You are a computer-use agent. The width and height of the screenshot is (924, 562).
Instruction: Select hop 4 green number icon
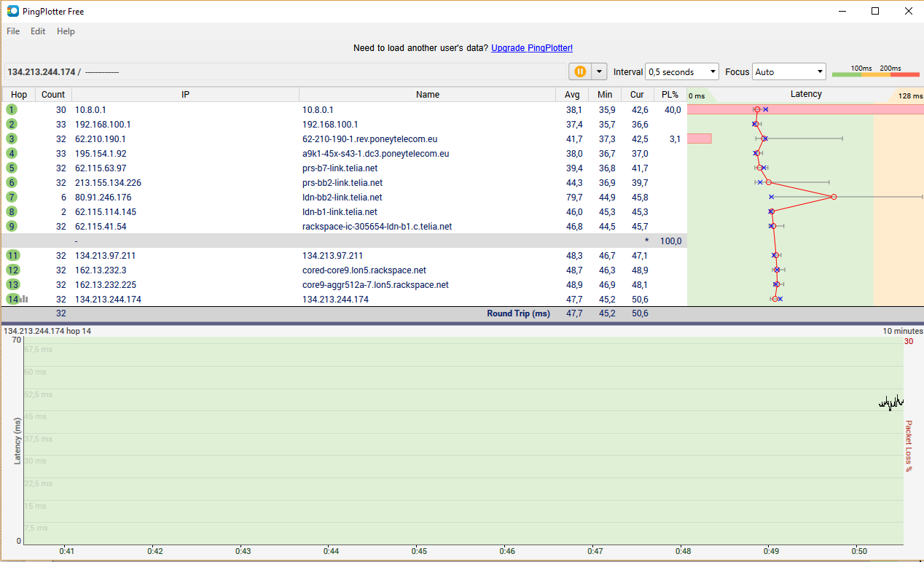(12, 153)
